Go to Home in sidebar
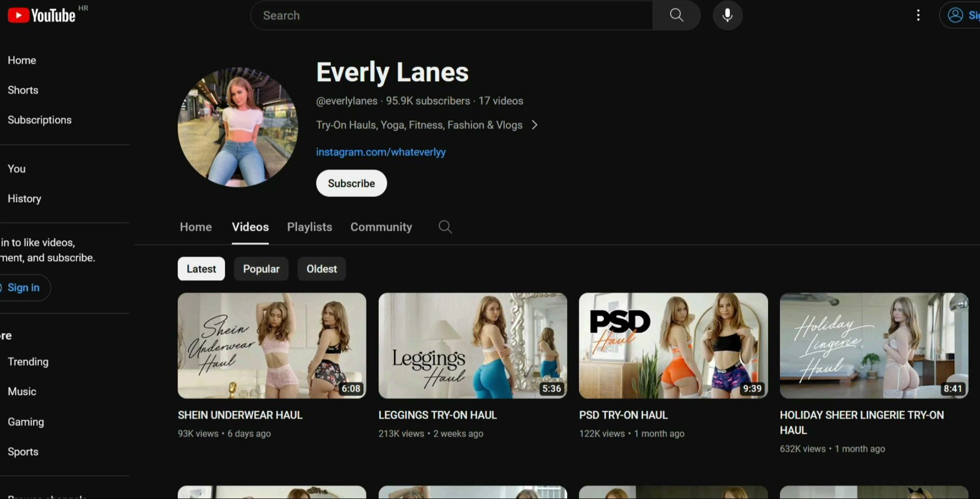This screenshot has height=499, width=980. click(x=22, y=60)
